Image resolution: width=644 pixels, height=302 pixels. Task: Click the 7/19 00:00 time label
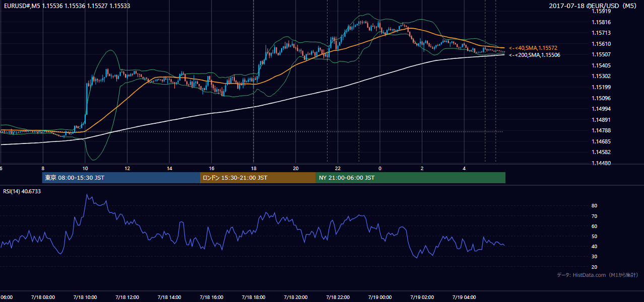tap(380, 297)
